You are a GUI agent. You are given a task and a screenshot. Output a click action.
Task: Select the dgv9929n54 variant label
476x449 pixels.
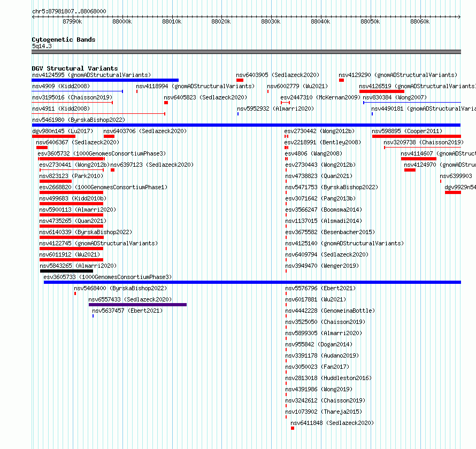460,187
